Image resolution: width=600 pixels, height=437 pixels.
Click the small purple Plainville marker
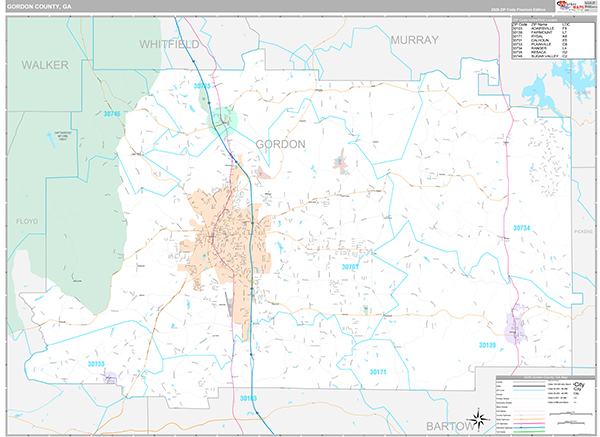pyautogui.click(x=110, y=378)
